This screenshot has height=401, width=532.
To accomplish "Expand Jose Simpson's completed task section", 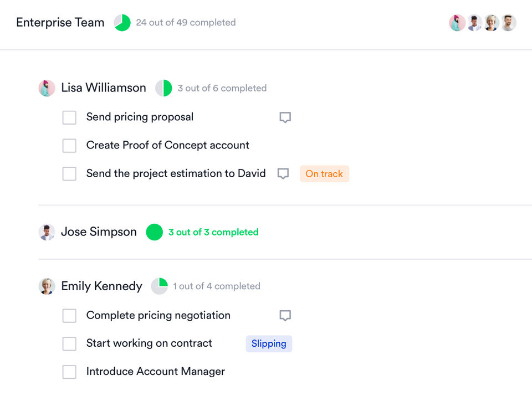I will (x=99, y=232).
